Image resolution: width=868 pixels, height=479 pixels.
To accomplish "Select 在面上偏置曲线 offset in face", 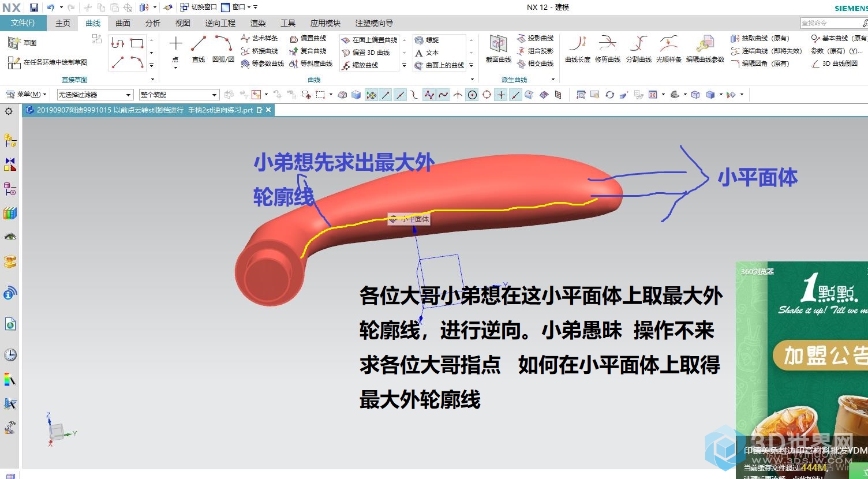I will pyautogui.click(x=369, y=40).
